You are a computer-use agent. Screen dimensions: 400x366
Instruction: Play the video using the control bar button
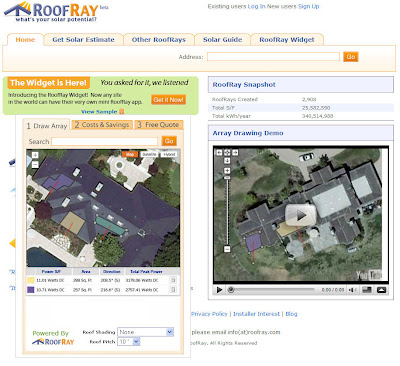tap(219, 290)
